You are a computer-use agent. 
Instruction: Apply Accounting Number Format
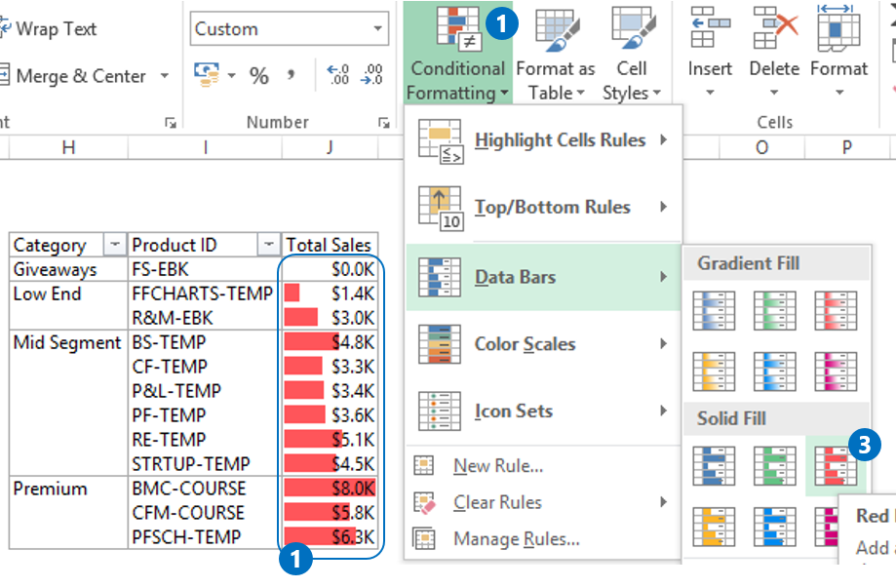[207, 75]
